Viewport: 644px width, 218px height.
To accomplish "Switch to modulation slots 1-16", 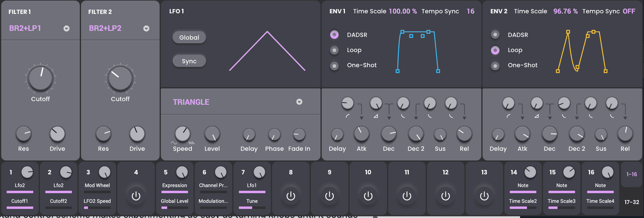I will [x=631, y=174].
